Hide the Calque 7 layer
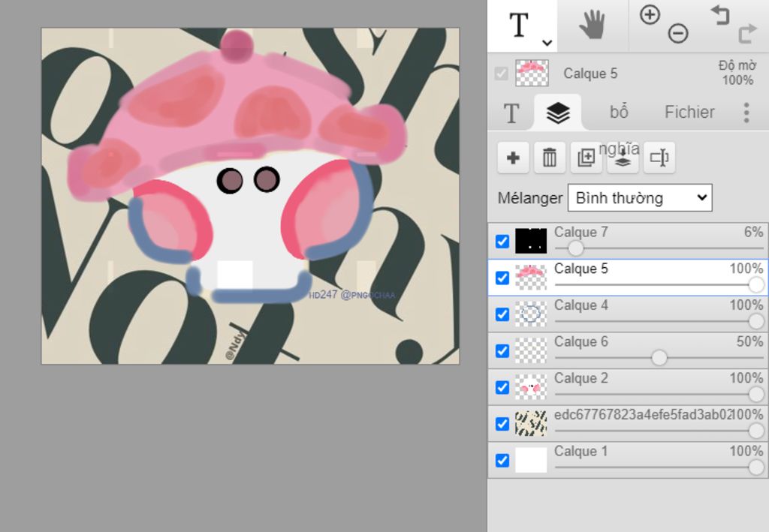Screen dimensions: 769x532 point(502,242)
